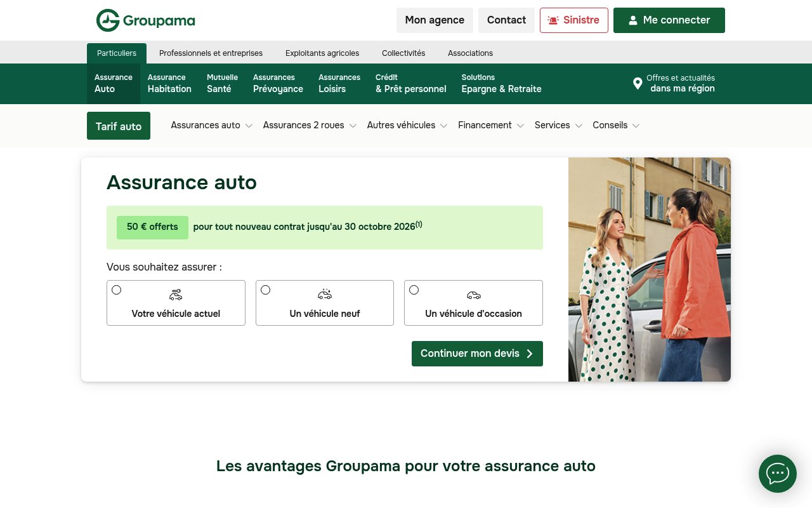Open 'Assurance Auto' in main menu
This screenshot has height=508, width=812.
114,83
